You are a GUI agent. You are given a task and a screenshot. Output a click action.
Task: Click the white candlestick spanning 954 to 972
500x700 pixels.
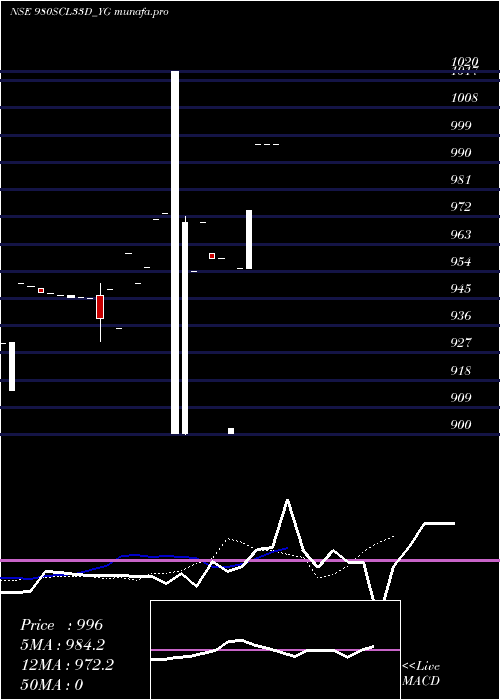coord(249,239)
